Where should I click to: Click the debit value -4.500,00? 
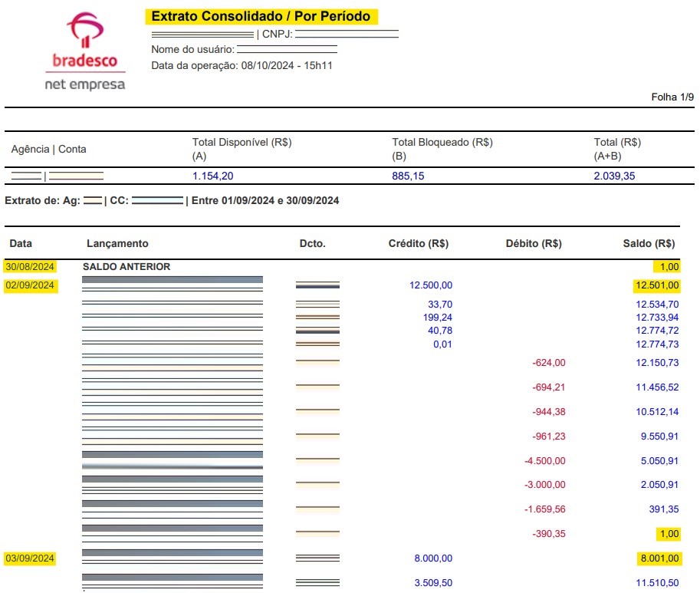click(544, 461)
